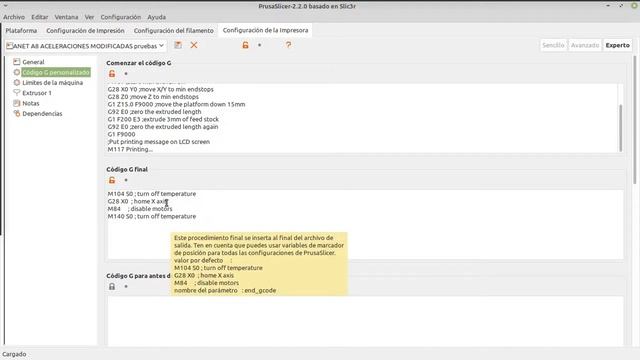
Task: Click the Dependencias wrench icon
Action: 16,113
